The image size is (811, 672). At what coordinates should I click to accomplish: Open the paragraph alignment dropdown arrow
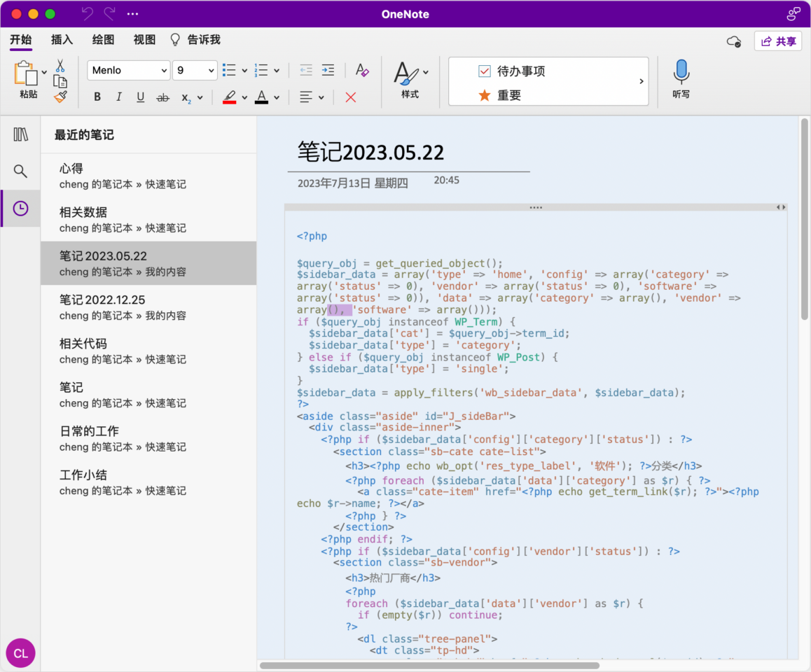(x=321, y=98)
